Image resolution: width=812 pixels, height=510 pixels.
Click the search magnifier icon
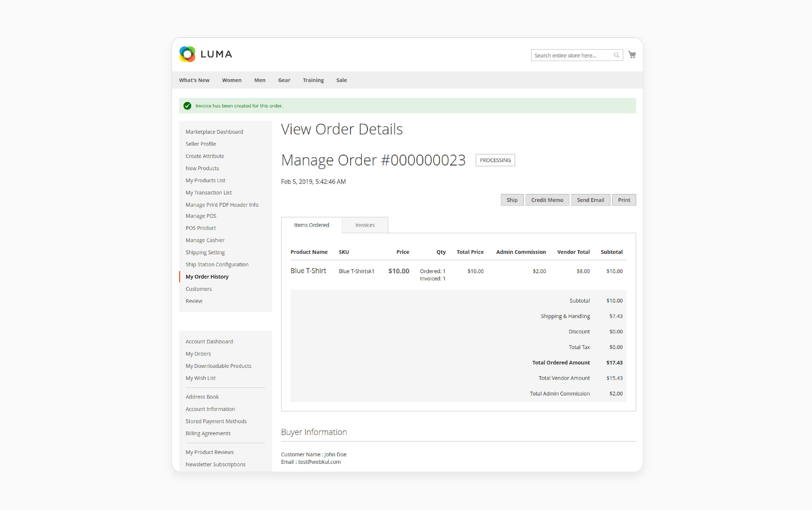(x=616, y=55)
